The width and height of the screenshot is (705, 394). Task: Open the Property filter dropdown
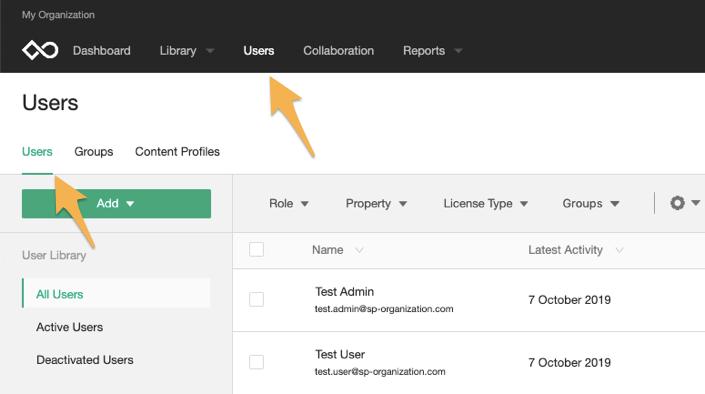click(376, 203)
